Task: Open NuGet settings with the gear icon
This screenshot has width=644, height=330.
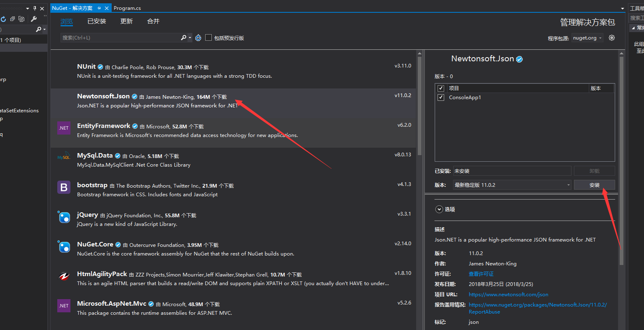Action: tap(612, 37)
